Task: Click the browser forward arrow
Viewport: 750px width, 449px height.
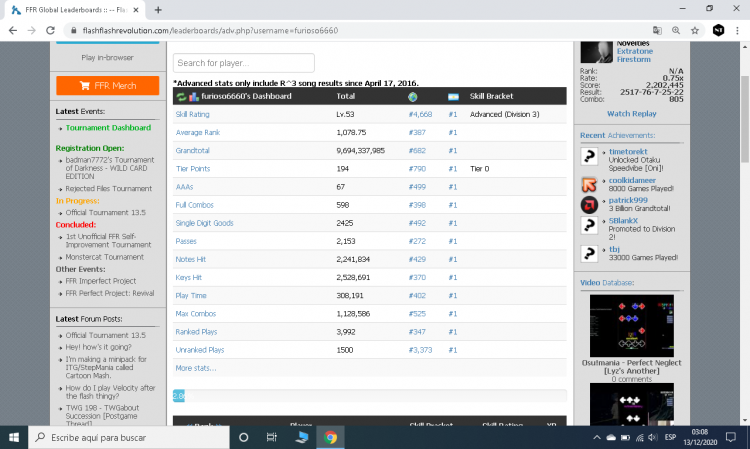Action: [x=32, y=30]
